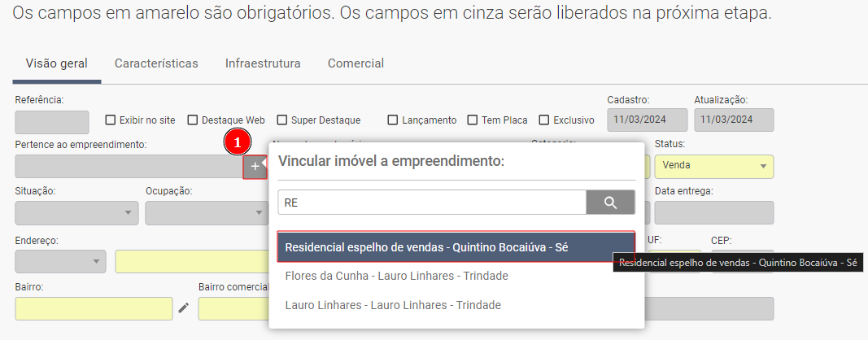Go to the Comercial tab
The width and height of the screenshot is (868, 340).
356,63
